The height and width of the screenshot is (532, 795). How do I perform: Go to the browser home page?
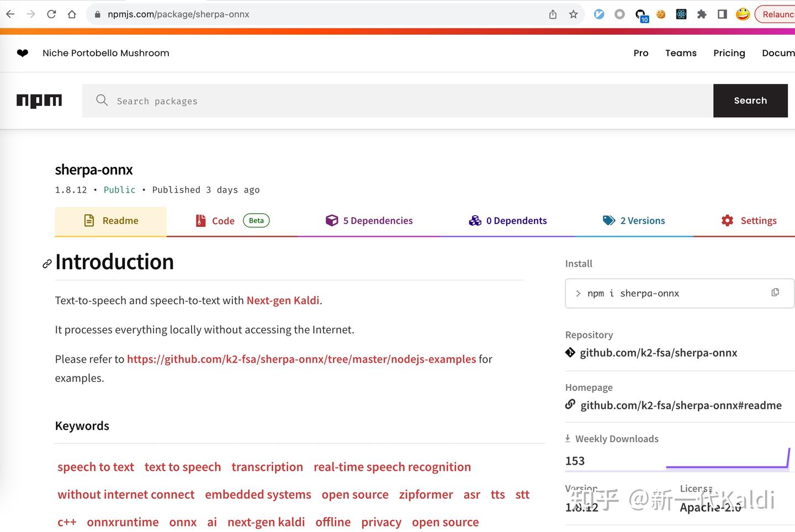pyautogui.click(x=72, y=14)
